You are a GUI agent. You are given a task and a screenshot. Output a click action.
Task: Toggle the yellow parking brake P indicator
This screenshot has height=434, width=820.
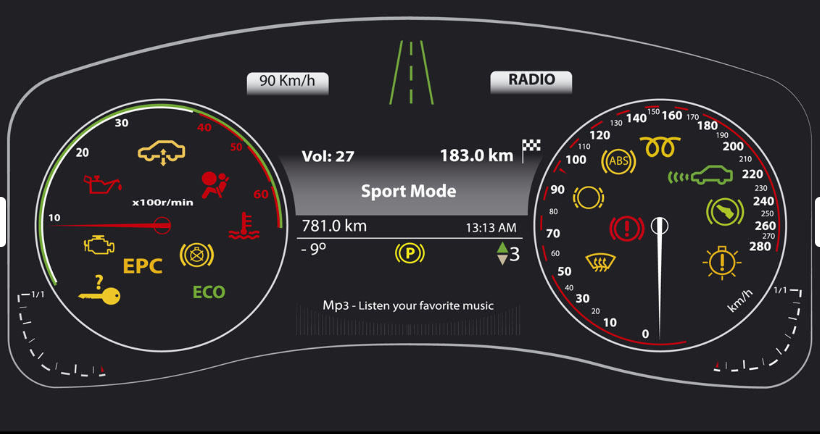[409, 254]
